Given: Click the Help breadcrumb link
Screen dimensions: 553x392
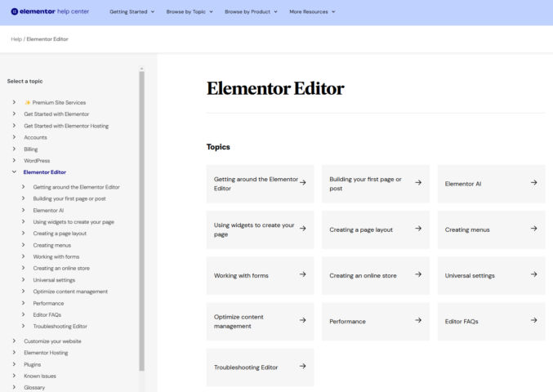Looking at the screenshot, I should [x=16, y=39].
